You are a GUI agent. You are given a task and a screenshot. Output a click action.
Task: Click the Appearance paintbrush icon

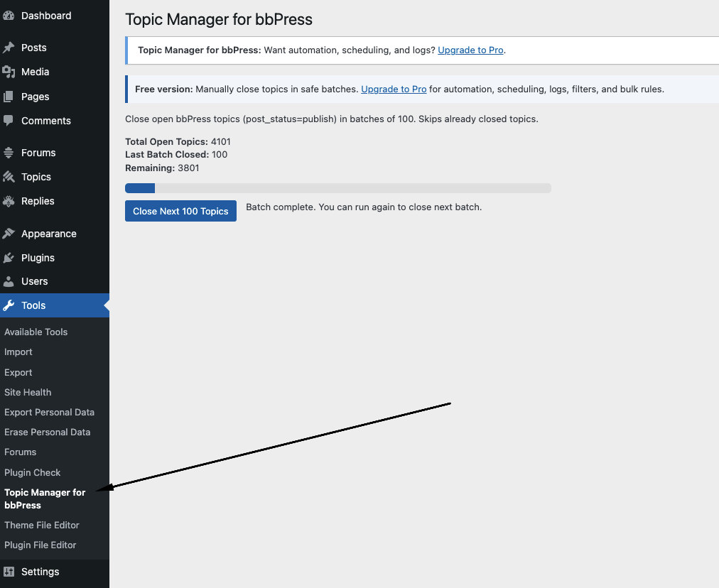click(9, 234)
